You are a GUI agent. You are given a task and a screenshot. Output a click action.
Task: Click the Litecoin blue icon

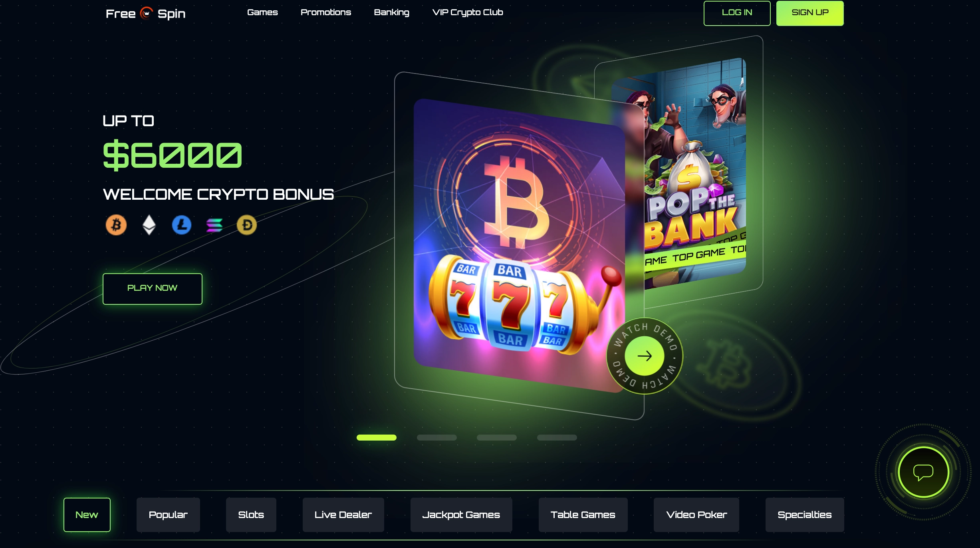(x=182, y=225)
